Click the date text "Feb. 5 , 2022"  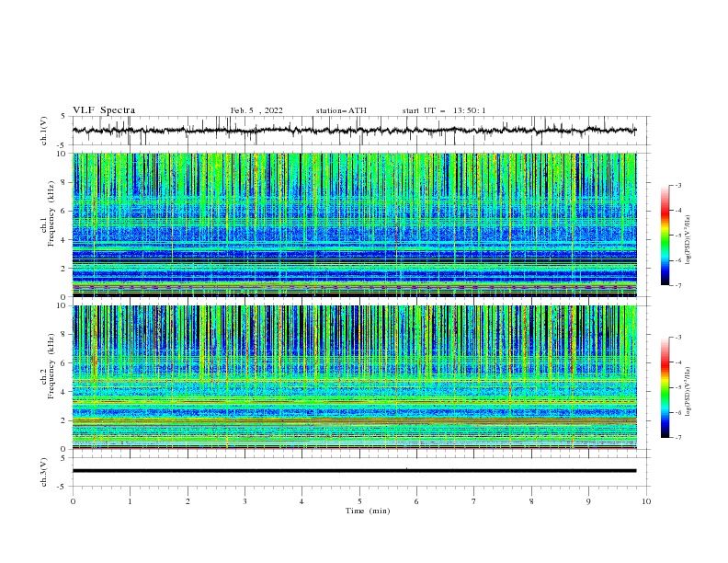[x=256, y=110]
